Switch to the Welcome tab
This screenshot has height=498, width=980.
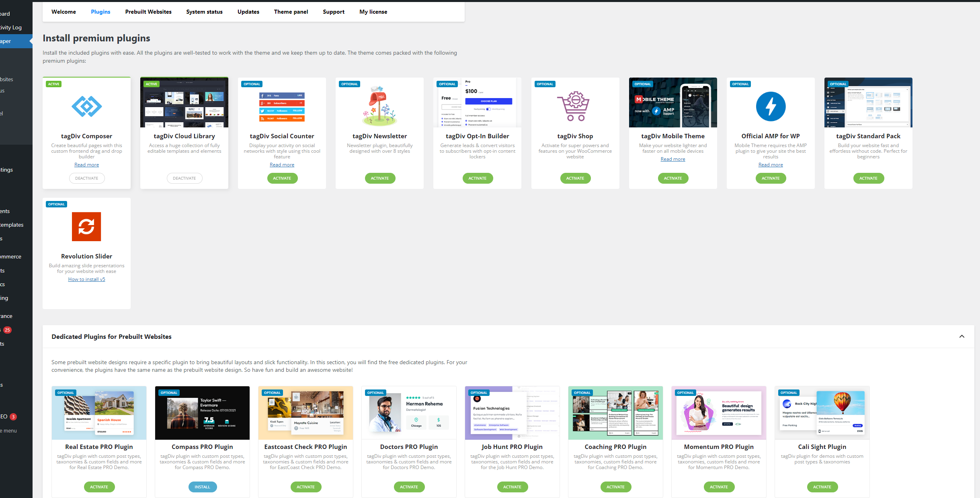point(64,12)
